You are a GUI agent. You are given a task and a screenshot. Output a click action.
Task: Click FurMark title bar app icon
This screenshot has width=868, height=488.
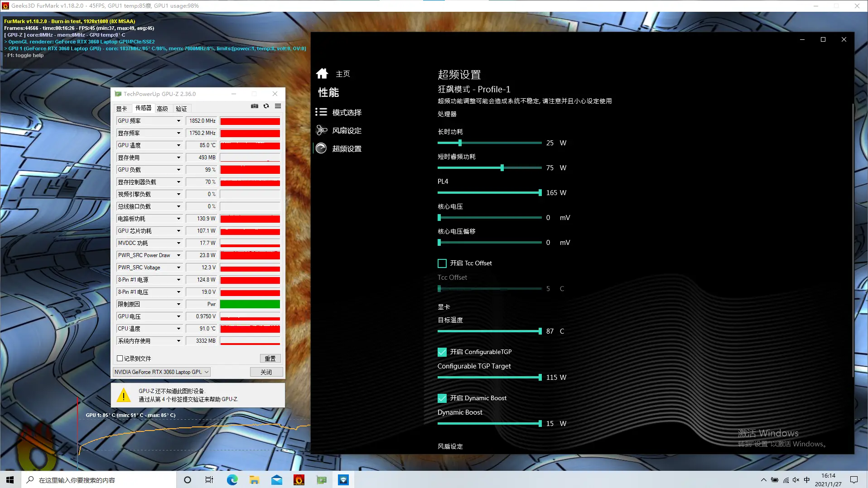5,6
